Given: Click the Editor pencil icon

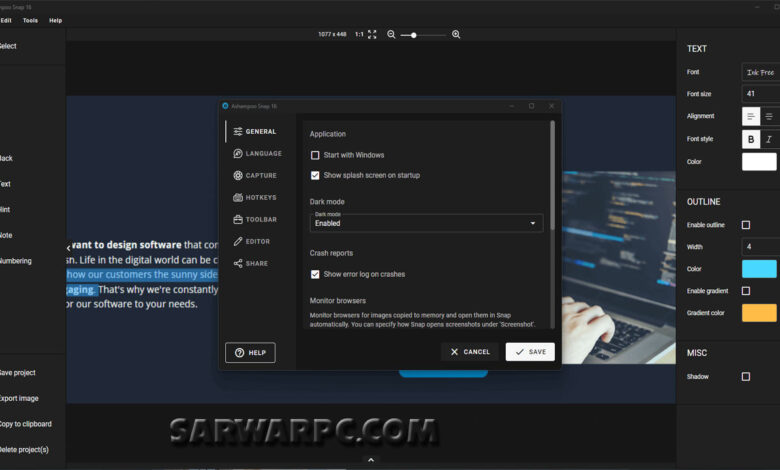Looking at the screenshot, I should point(238,241).
